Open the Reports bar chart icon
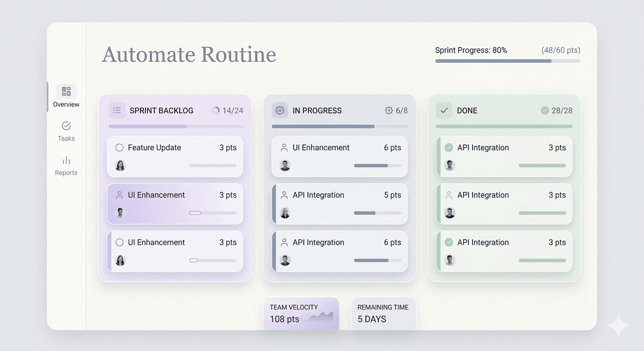The image size is (644, 351). tap(66, 160)
